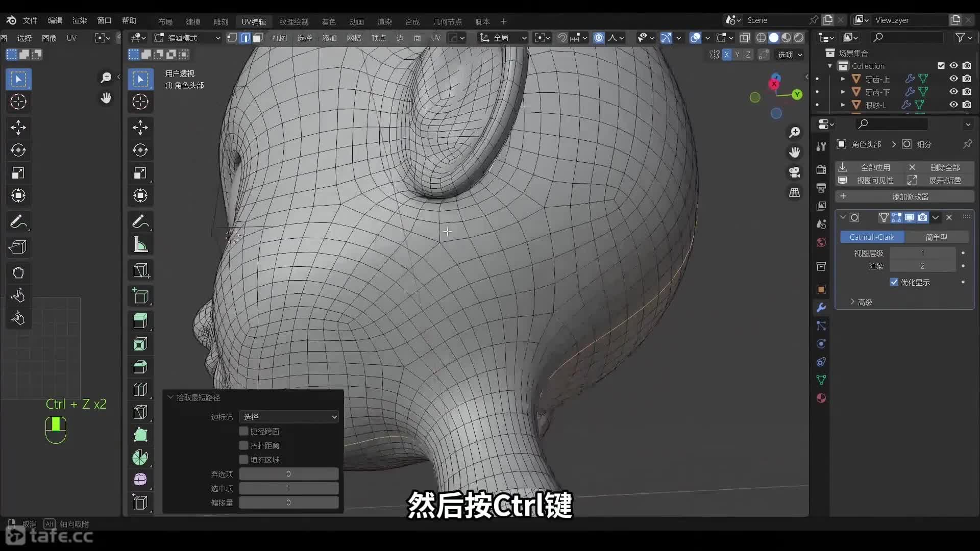Click the viewport pan hand icon
Screen dimensions: 980x551
795,153
